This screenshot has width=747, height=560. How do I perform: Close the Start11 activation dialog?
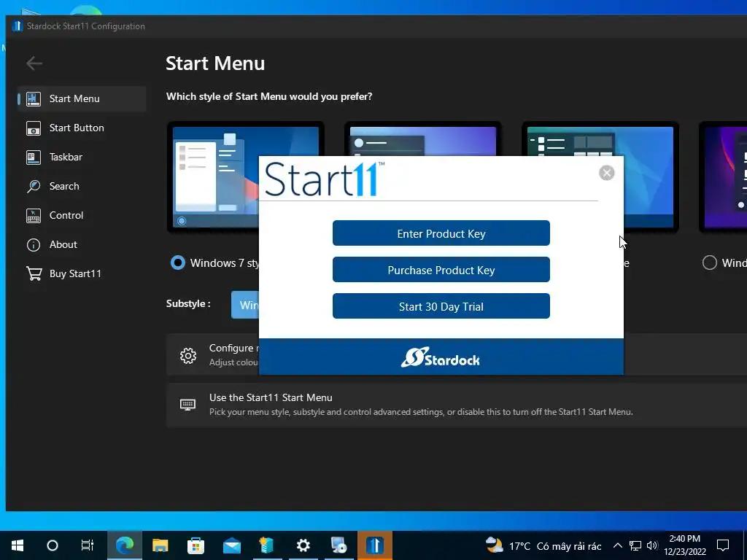point(606,173)
